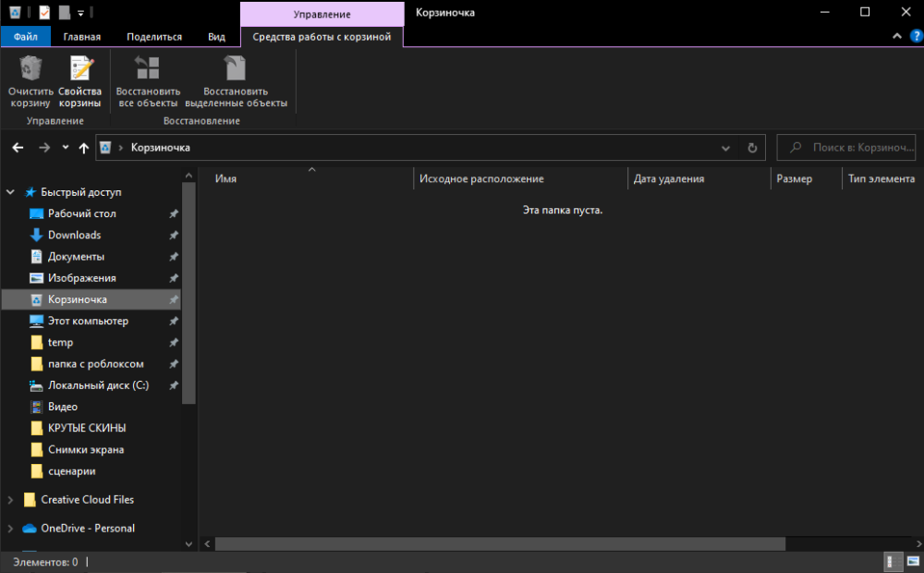The image size is (924, 573).
Task: Click the recycle bin title bar icon
Action: click(15, 12)
